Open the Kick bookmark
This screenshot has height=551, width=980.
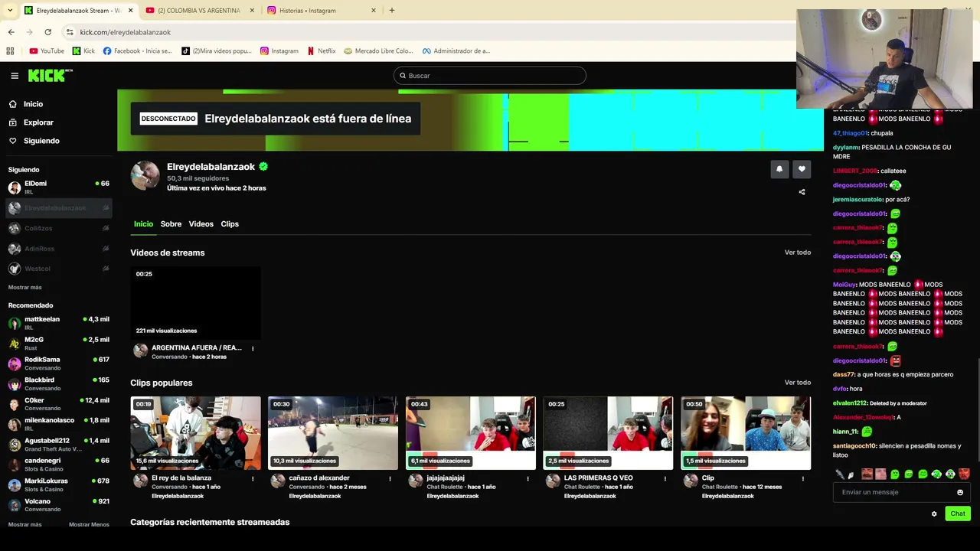pos(83,51)
